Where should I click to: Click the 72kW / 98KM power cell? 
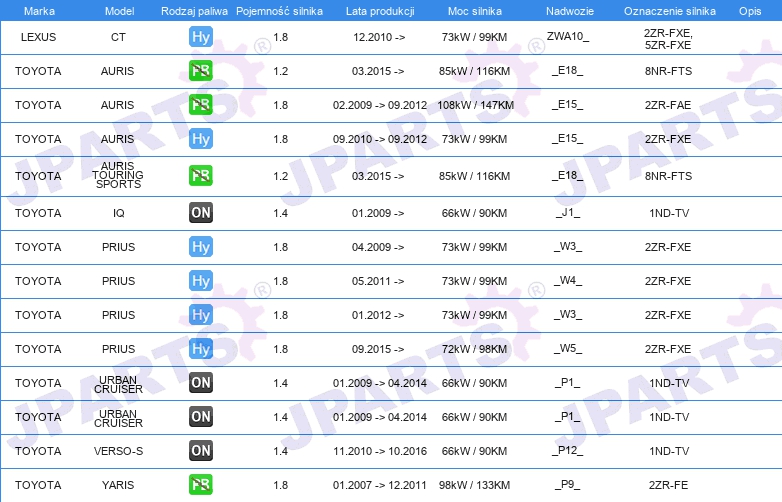tap(474, 349)
